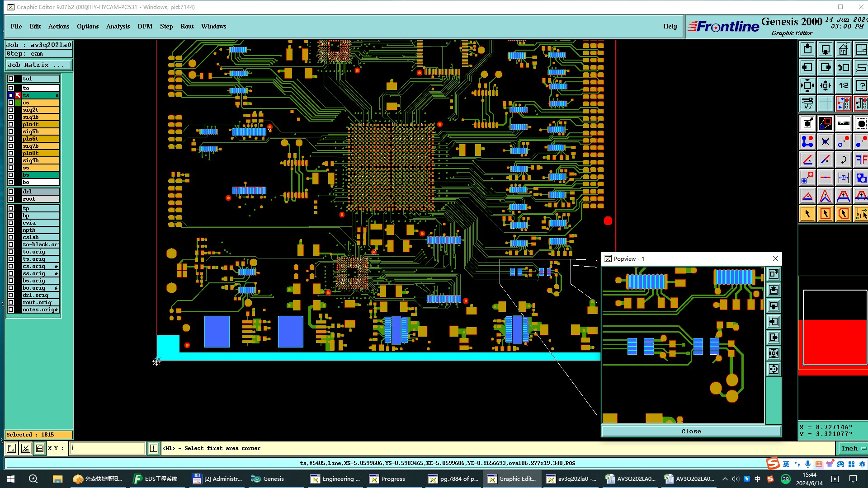Image resolution: width=868 pixels, height=488 pixels.
Task: Click the Help button
Action: (670, 26)
